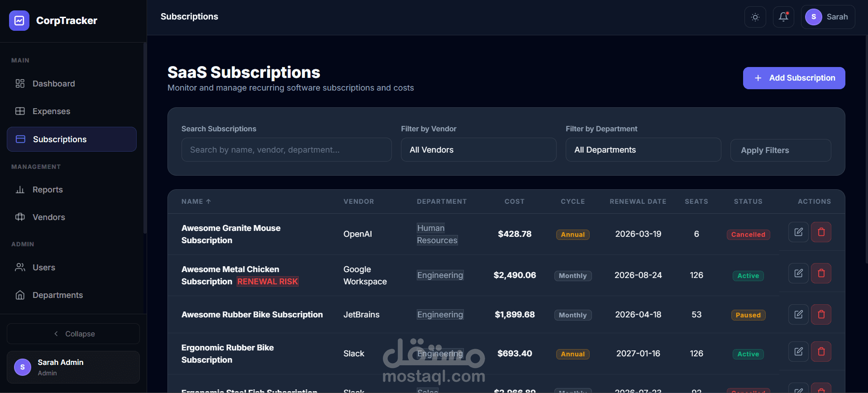Open the All Vendors filter dropdown
Image resolution: width=868 pixels, height=393 pixels.
(x=478, y=150)
